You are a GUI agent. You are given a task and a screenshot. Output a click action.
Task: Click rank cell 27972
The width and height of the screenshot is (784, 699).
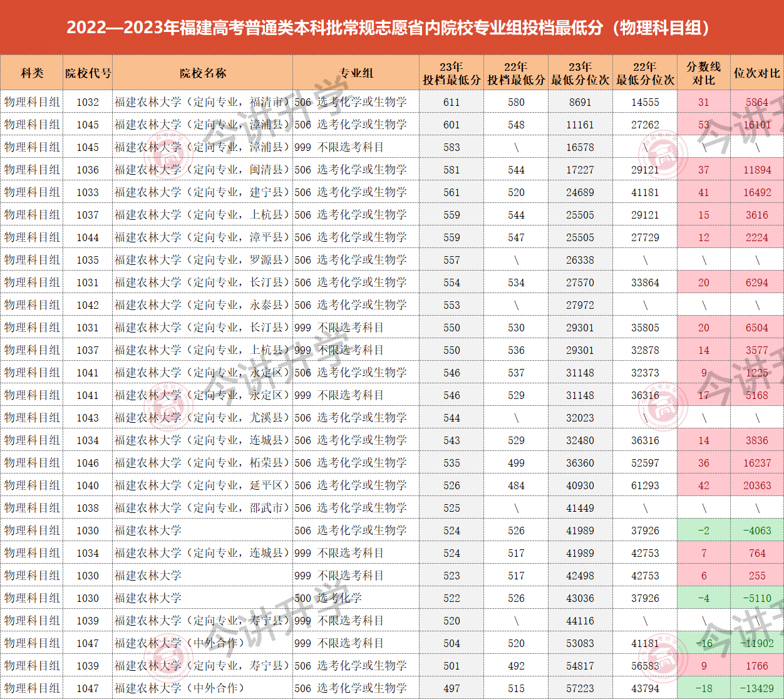(580, 305)
